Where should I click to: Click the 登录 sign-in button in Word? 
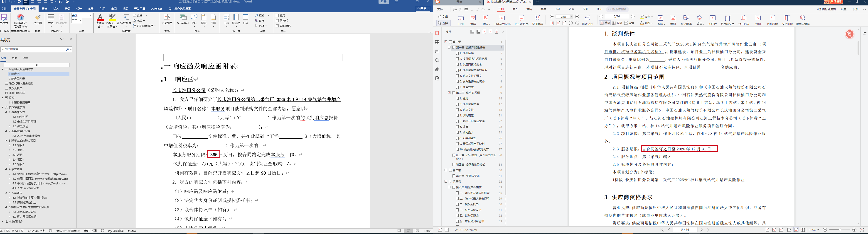[384, 2]
